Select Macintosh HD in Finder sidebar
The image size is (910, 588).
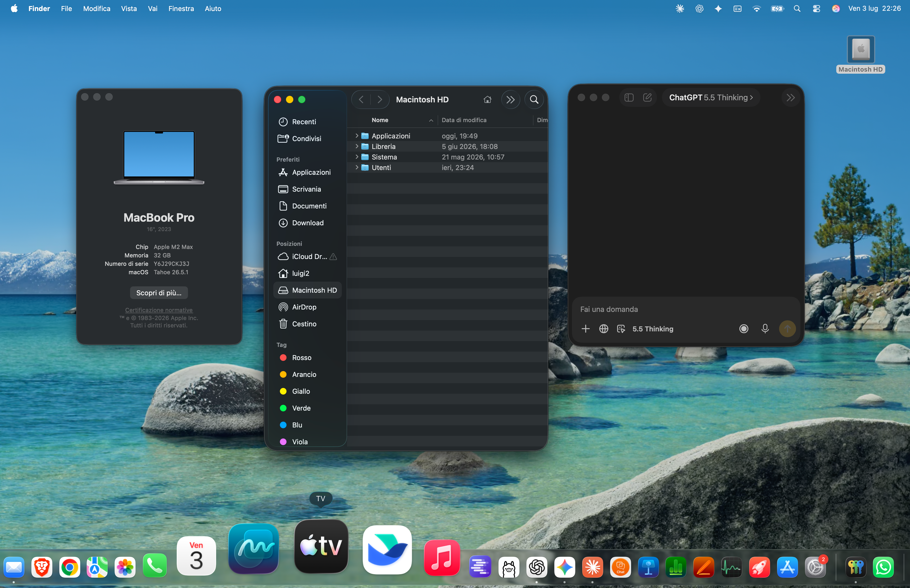307,290
